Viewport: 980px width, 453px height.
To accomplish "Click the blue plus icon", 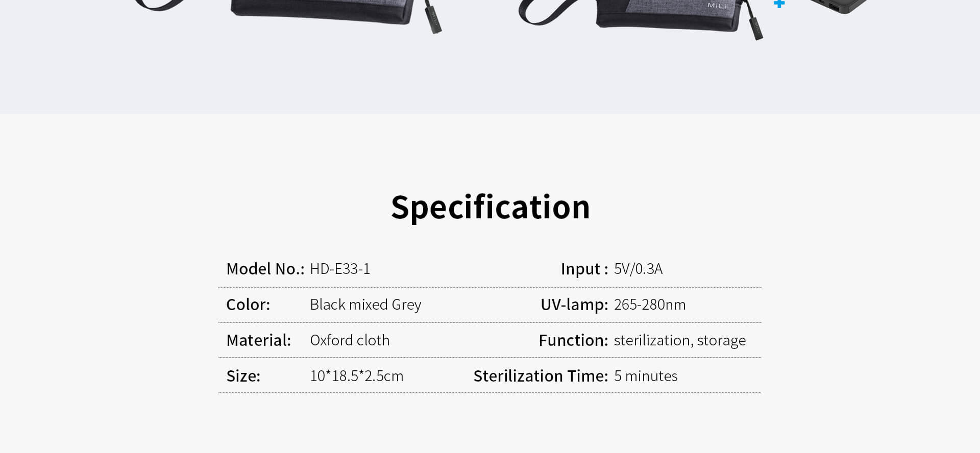I will (779, 4).
